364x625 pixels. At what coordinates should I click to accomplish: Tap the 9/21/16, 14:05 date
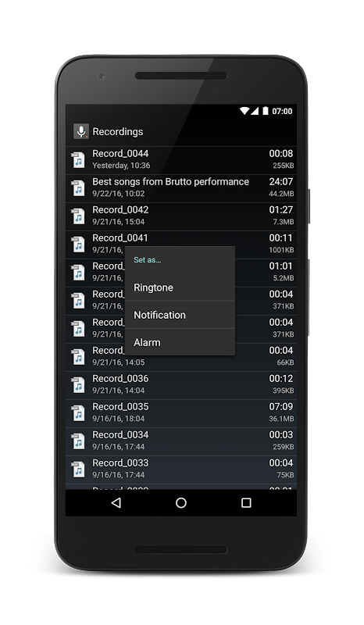[119, 362]
